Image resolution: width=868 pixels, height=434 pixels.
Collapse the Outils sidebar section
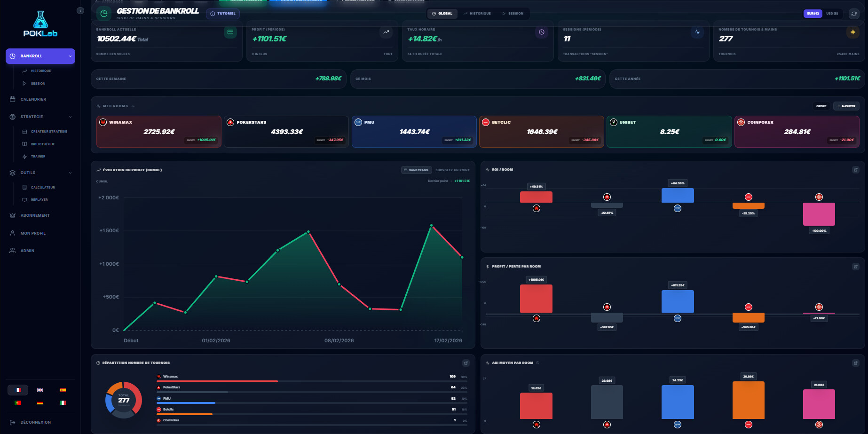click(x=71, y=173)
